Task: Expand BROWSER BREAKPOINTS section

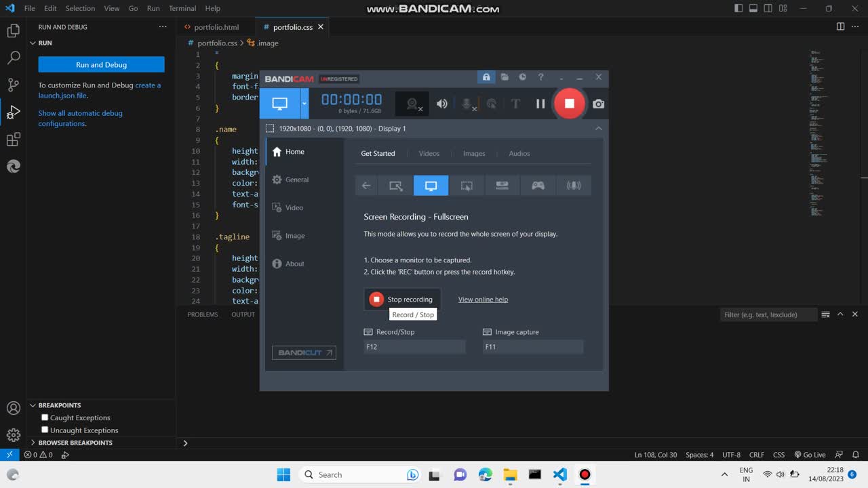Action: point(102,443)
